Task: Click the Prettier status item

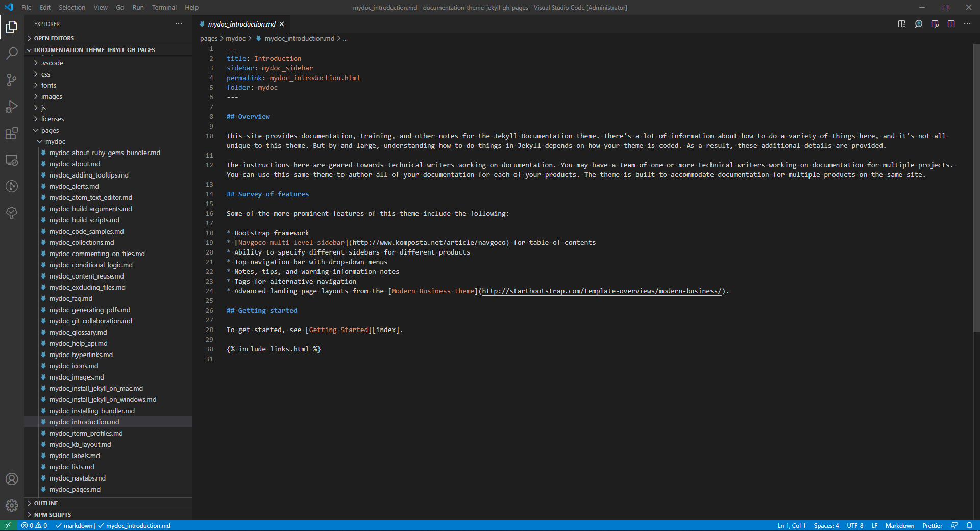Action: [932, 525]
